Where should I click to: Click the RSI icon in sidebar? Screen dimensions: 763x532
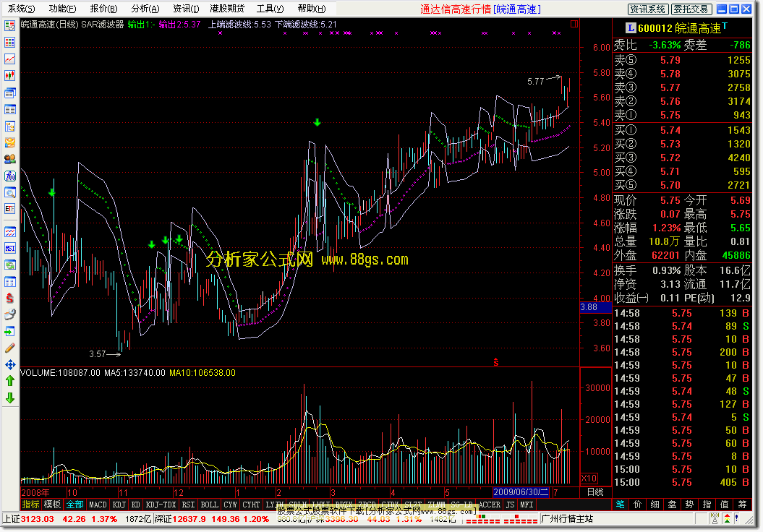point(9,249)
